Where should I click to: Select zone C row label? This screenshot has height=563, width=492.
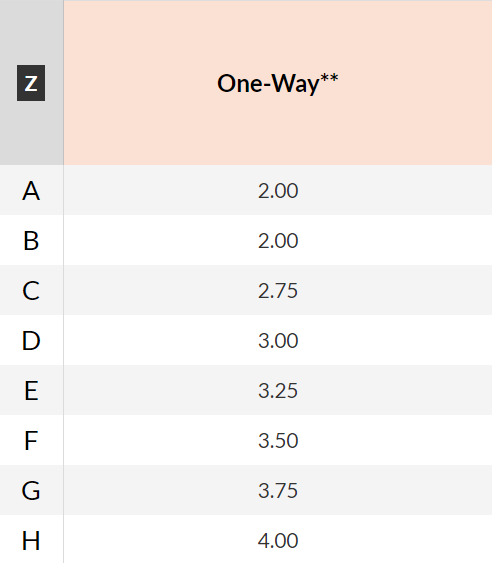point(31,290)
